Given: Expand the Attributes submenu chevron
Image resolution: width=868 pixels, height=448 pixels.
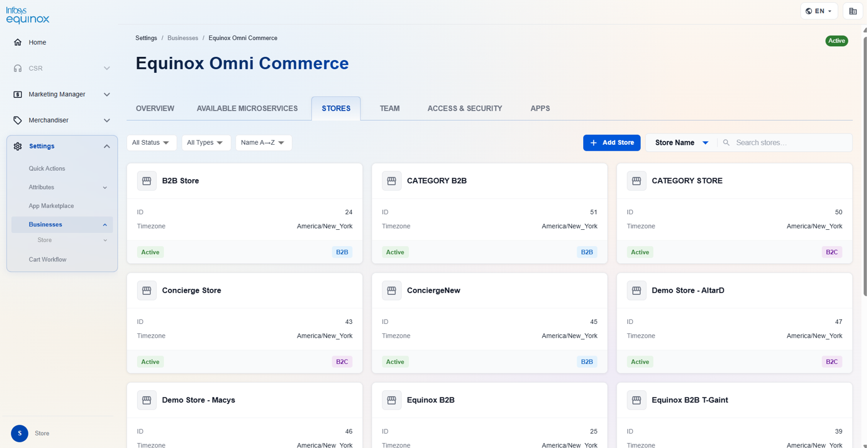Looking at the screenshot, I should 105,188.
